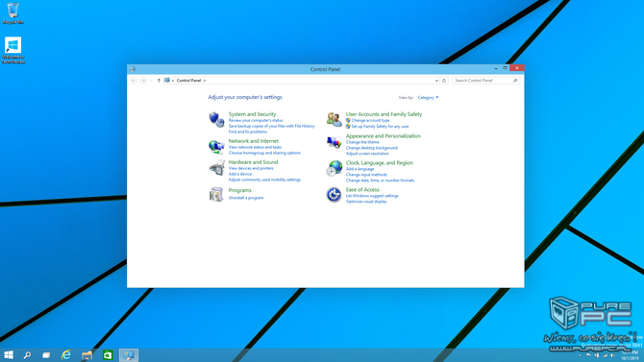
Task: Click the Control Panel breadcrumb in address bar
Action: point(188,81)
